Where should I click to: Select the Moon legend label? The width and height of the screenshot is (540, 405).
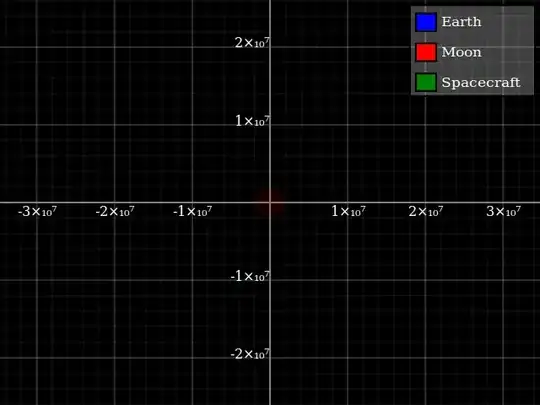461,52
